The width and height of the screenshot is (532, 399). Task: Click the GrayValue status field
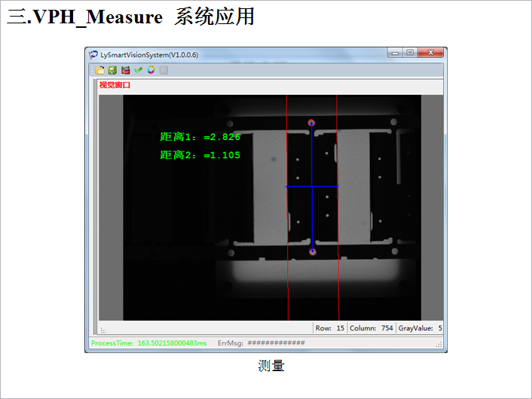pos(420,328)
